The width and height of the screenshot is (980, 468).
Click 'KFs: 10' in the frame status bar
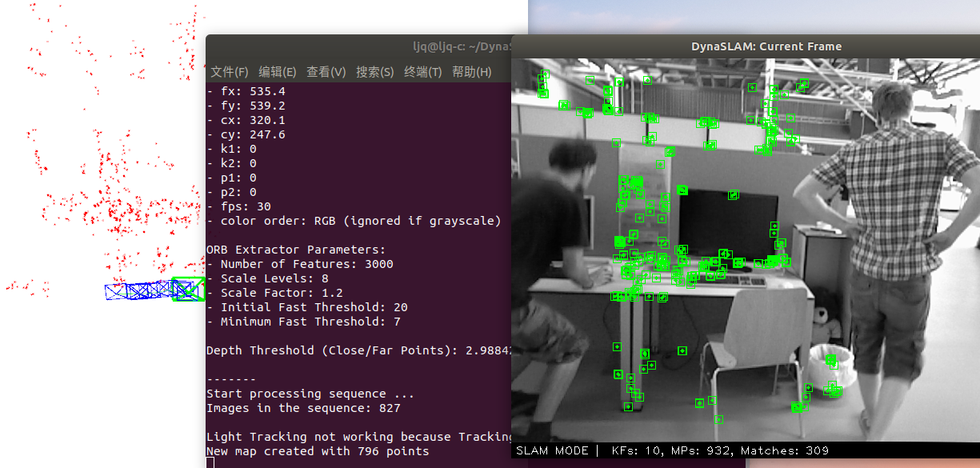pyautogui.click(x=637, y=450)
